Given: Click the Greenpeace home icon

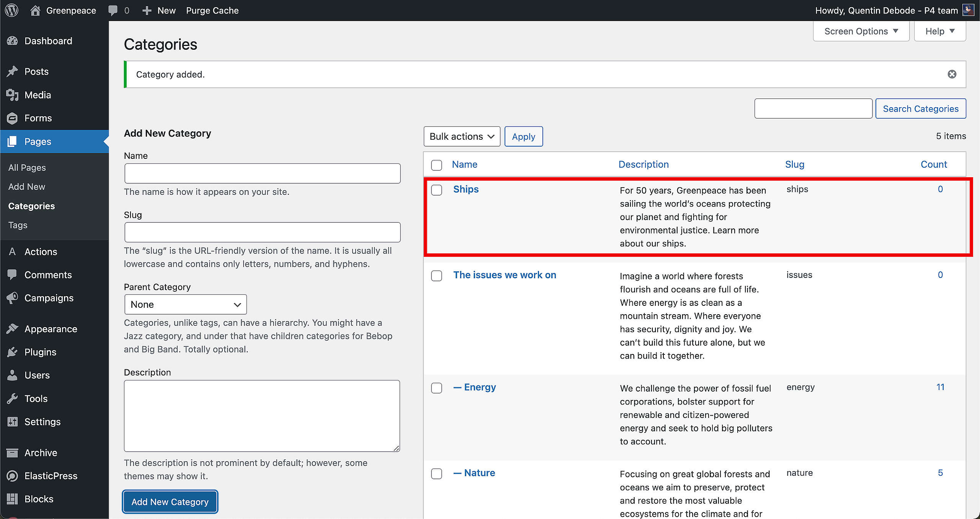Looking at the screenshot, I should 35,10.
